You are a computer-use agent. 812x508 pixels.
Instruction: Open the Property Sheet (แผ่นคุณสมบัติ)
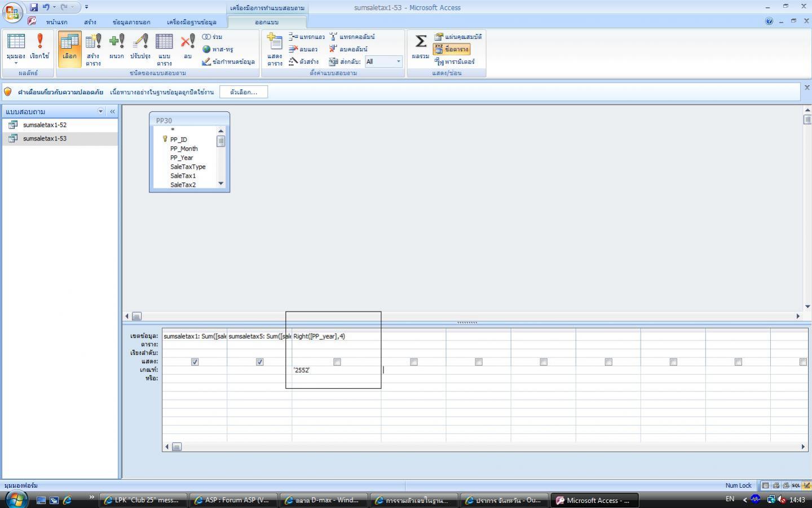pyautogui.click(x=458, y=37)
